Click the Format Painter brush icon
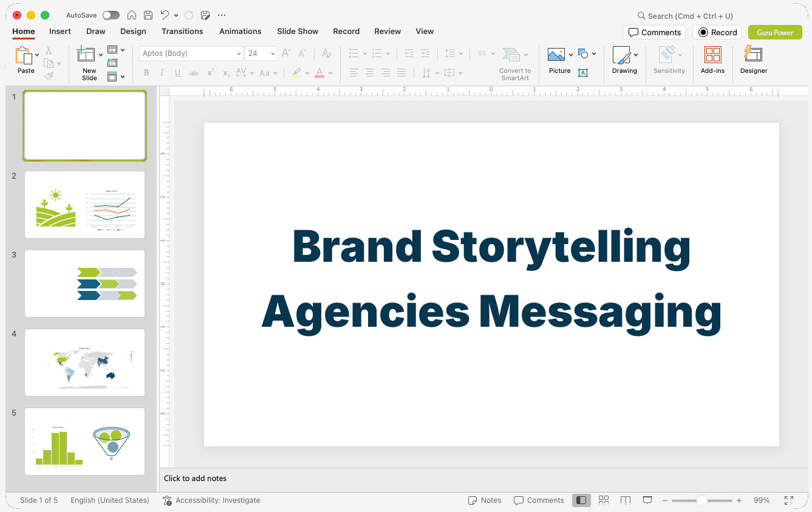This screenshot has height=512, width=812. 49,76
